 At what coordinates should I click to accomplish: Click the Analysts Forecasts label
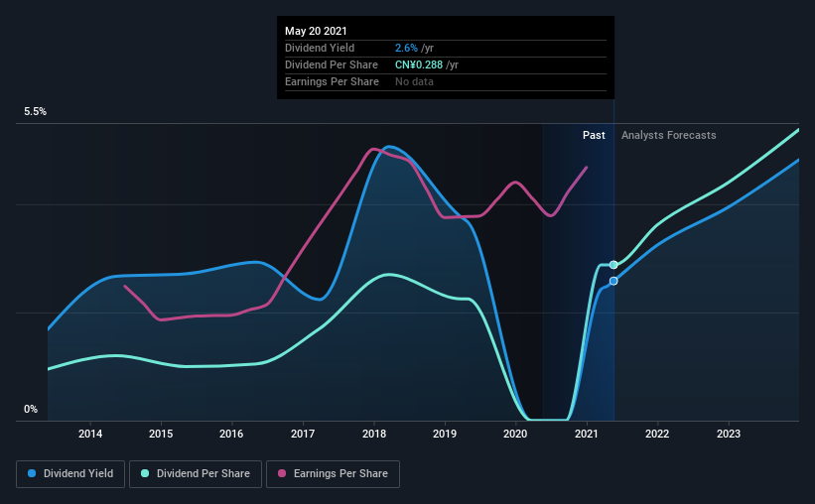[x=668, y=135]
